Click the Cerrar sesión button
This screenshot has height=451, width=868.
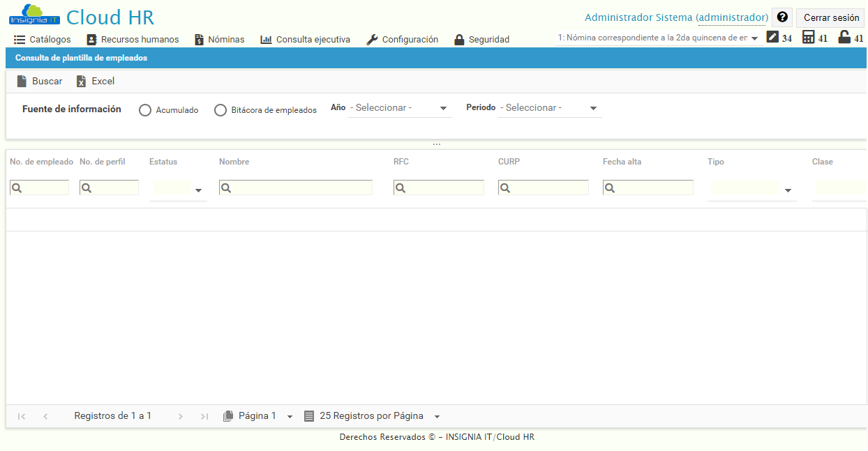pyautogui.click(x=830, y=17)
